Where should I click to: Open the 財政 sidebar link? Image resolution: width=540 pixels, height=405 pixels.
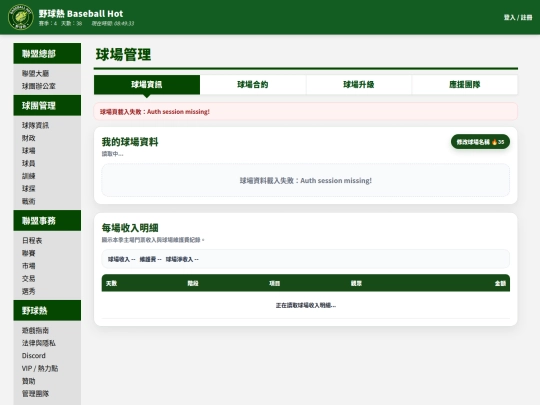(29, 138)
